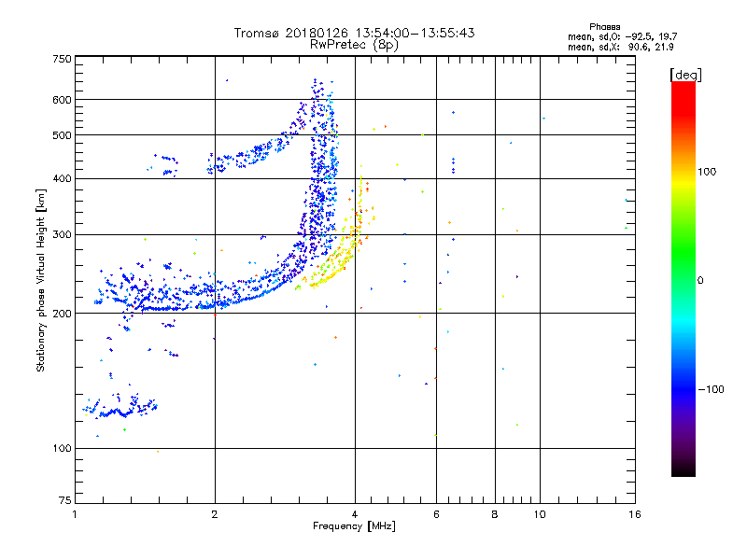Click the y-axis tick value "300"
This screenshot has width=747, height=560.
(63, 234)
